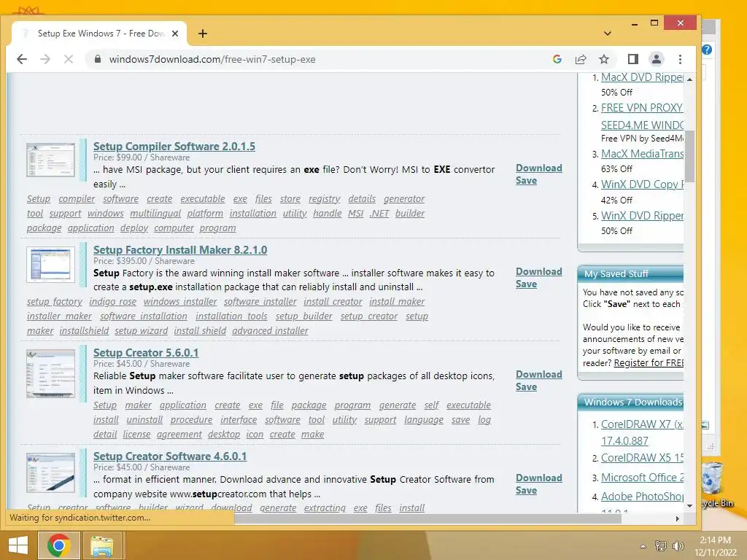
Task: Click Register for FREE link
Action: [649, 363]
